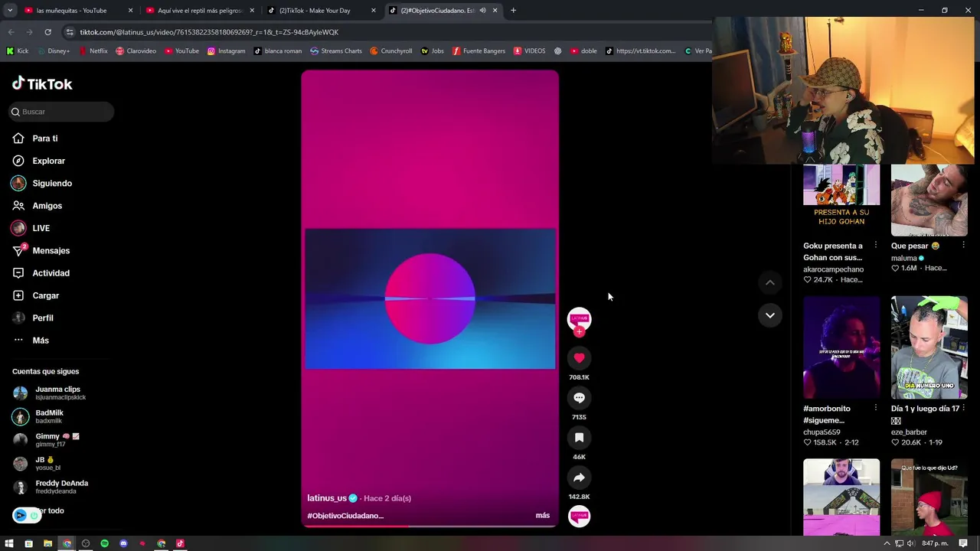Open the Clarovideo bookmark
Screen dimensions: 980x551
[136, 51]
